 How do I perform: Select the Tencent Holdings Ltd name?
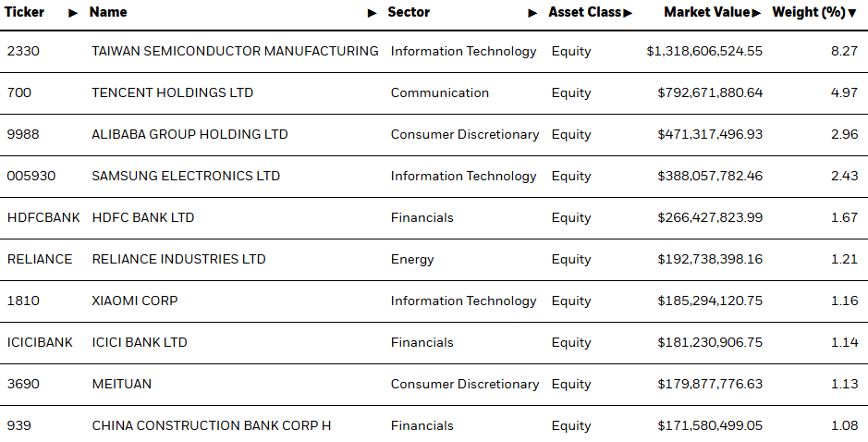click(172, 93)
